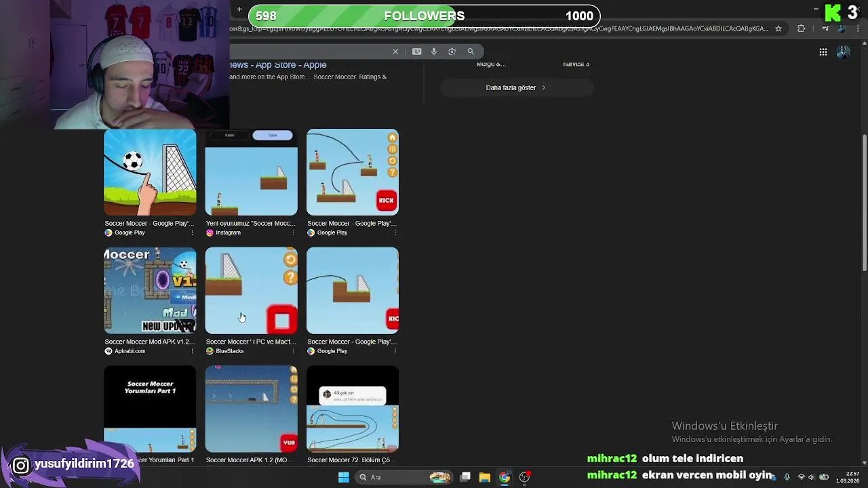Screen dimensions: 868x488
Task: Open the on-screen keyboard input tool
Action: 416,52
